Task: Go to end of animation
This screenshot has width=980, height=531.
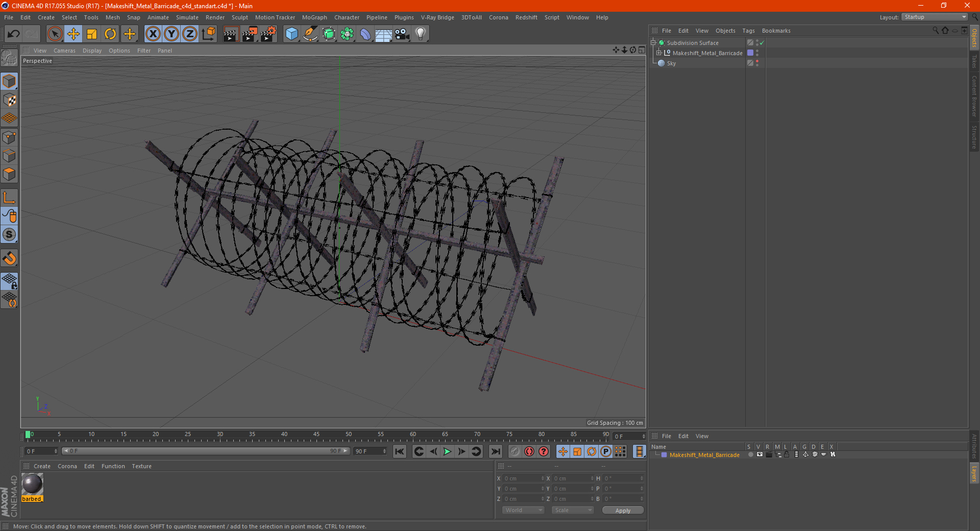Action: pos(495,451)
